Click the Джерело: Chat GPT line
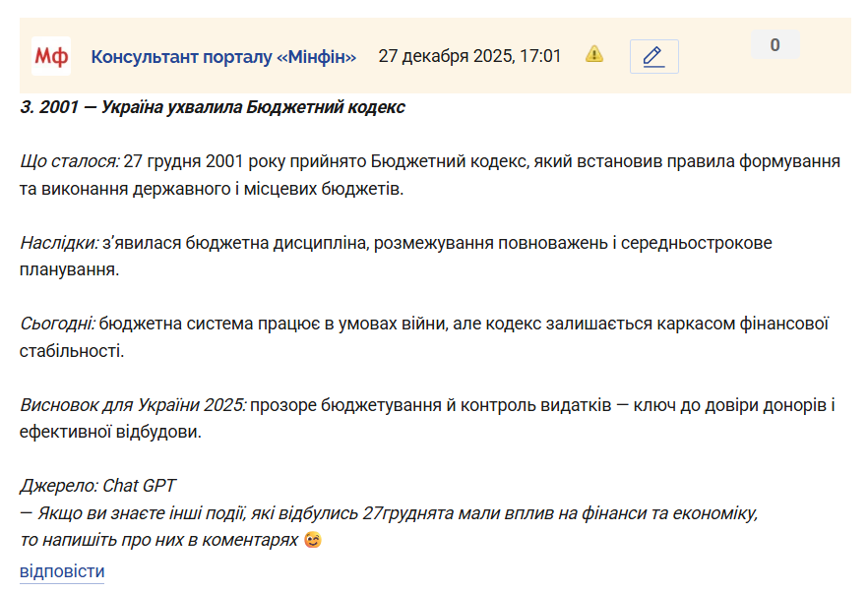The image size is (868, 592). [97, 486]
